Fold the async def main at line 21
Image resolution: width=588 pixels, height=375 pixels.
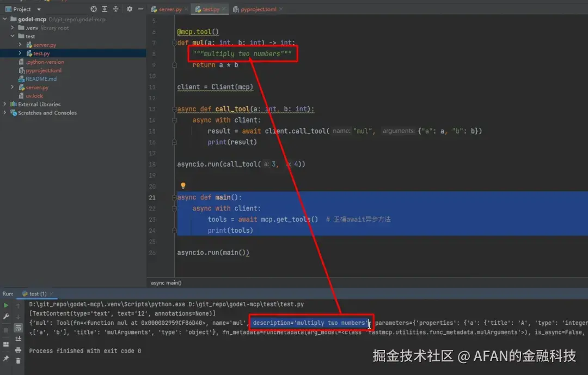[x=174, y=197]
